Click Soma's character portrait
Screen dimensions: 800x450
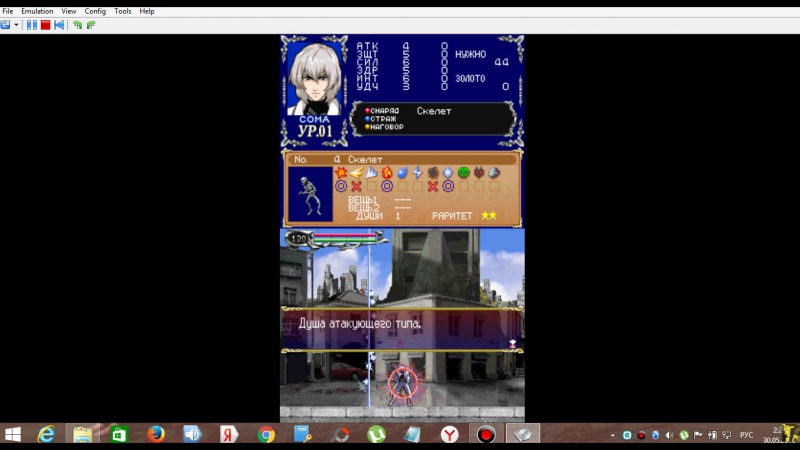click(314, 79)
